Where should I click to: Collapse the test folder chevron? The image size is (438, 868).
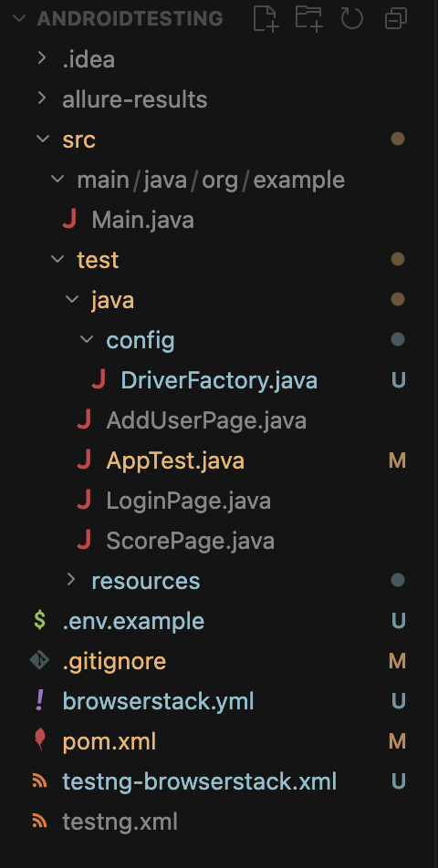[57, 260]
